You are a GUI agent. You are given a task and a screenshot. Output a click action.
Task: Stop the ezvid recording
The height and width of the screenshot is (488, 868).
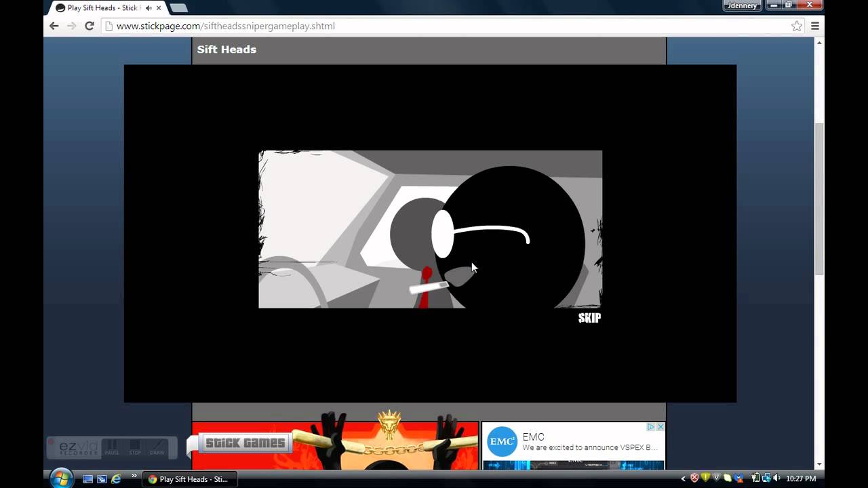point(135,447)
